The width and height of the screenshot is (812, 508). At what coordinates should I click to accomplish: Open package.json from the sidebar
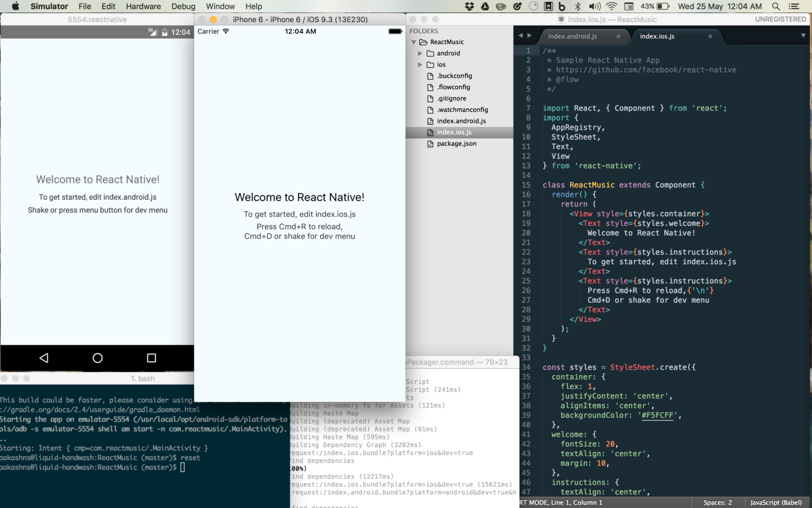(x=456, y=144)
